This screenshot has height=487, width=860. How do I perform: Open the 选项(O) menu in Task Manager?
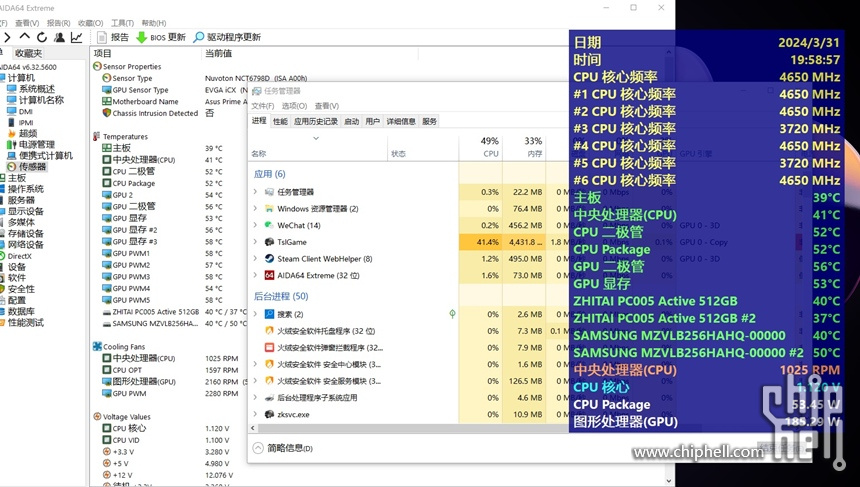pyautogui.click(x=295, y=106)
